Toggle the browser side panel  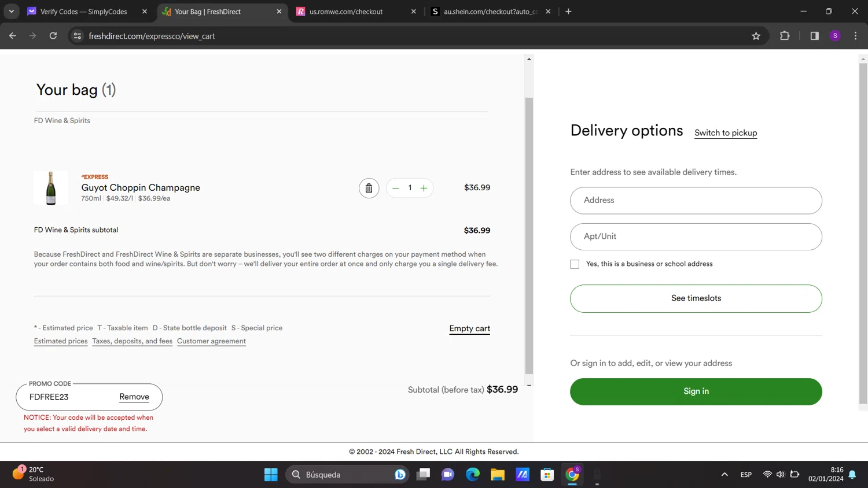[814, 36]
